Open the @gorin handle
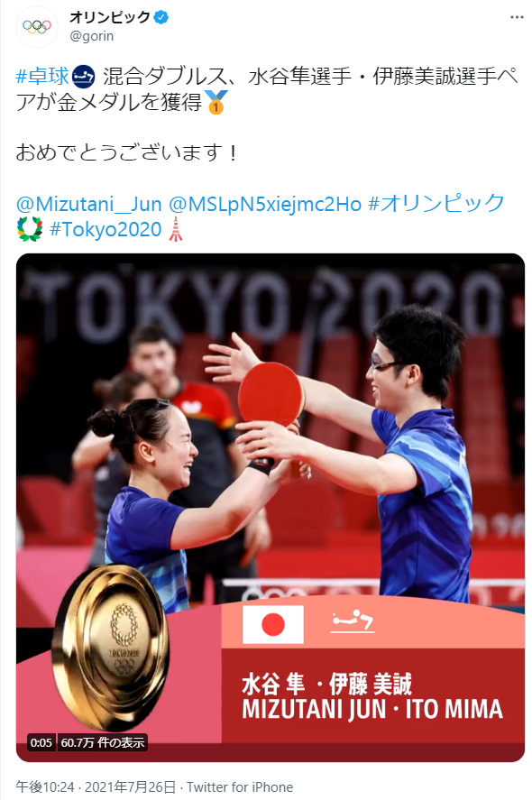The width and height of the screenshot is (532, 800). pyautogui.click(x=92, y=36)
